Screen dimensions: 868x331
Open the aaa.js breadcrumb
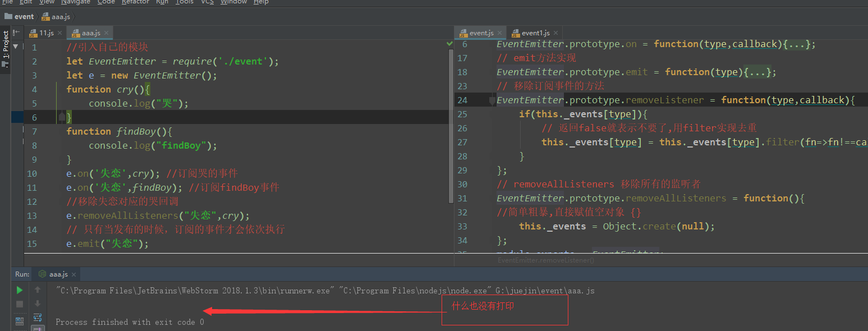click(x=57, y=17)
